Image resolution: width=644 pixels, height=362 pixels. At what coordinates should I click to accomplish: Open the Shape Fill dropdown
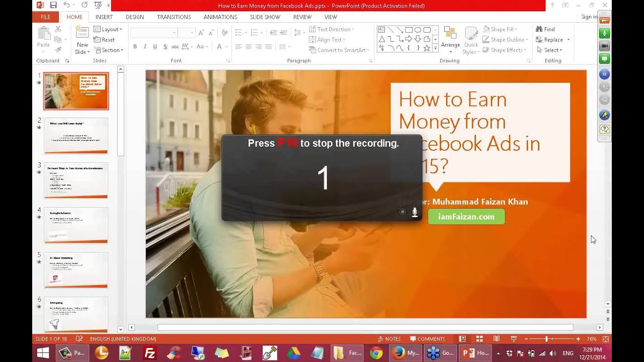click(x=500, y=29)
